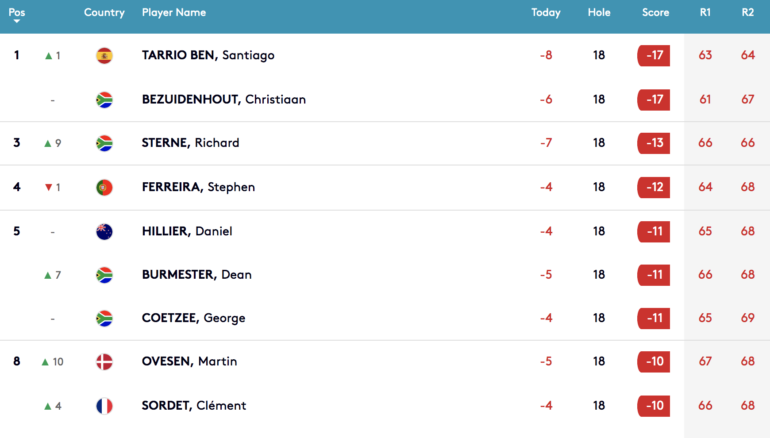Click Hillier's red -11 score badge
770x438 pixels.
[x=654, y=231]
